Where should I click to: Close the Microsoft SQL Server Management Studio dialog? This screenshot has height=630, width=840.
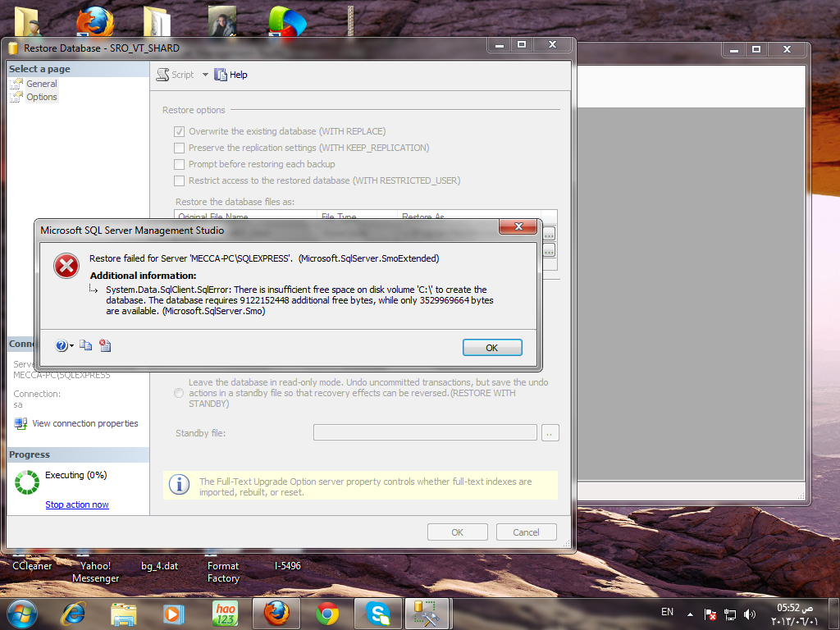tap(518, 226)
